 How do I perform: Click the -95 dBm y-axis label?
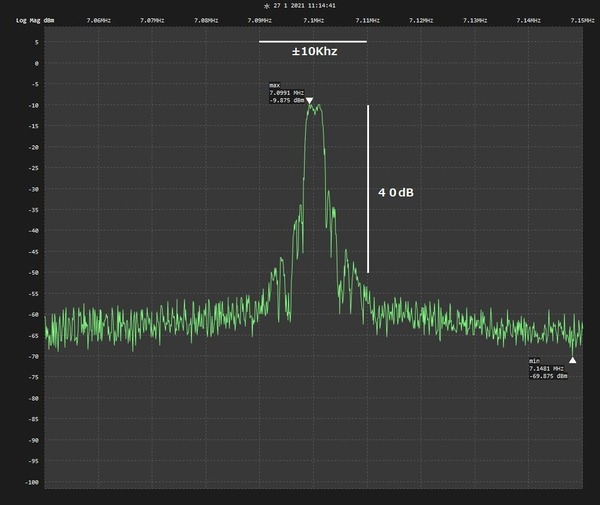tap(34, 461)
